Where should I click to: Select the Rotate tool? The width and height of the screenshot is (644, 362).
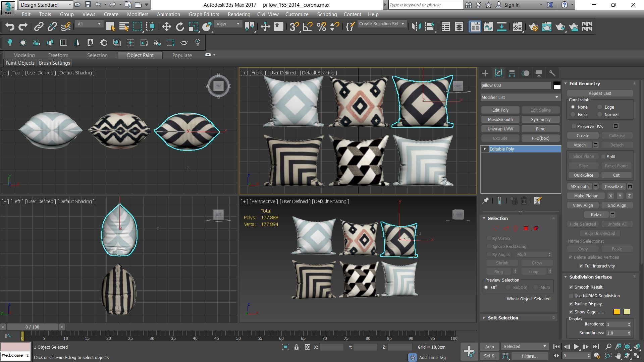[x=180, y=27]
